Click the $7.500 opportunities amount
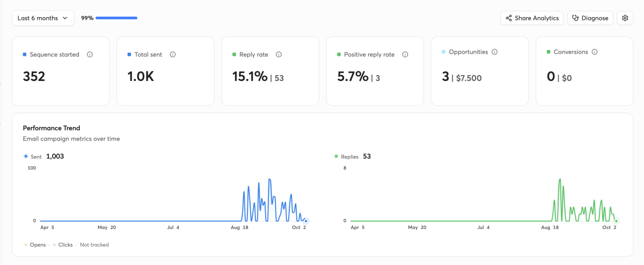Viewport: 644px width, 265px height. point(469,78)
